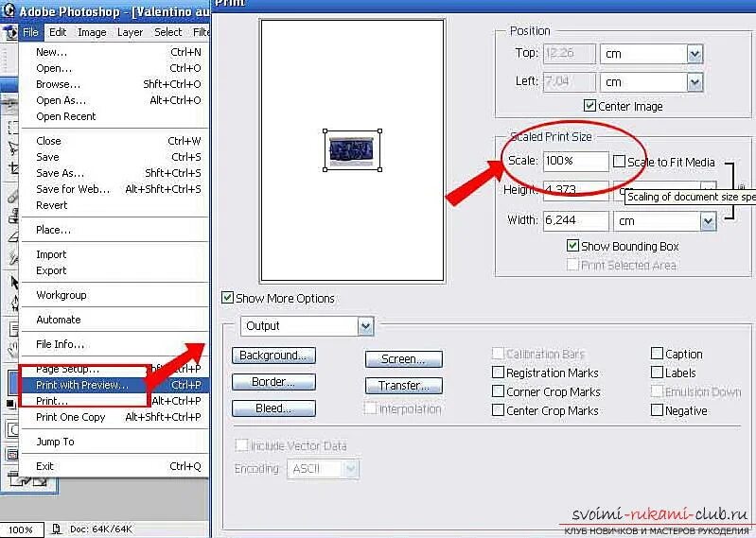Click Revert in the File menu
The image size is (756, 538).
coord(115,205)
